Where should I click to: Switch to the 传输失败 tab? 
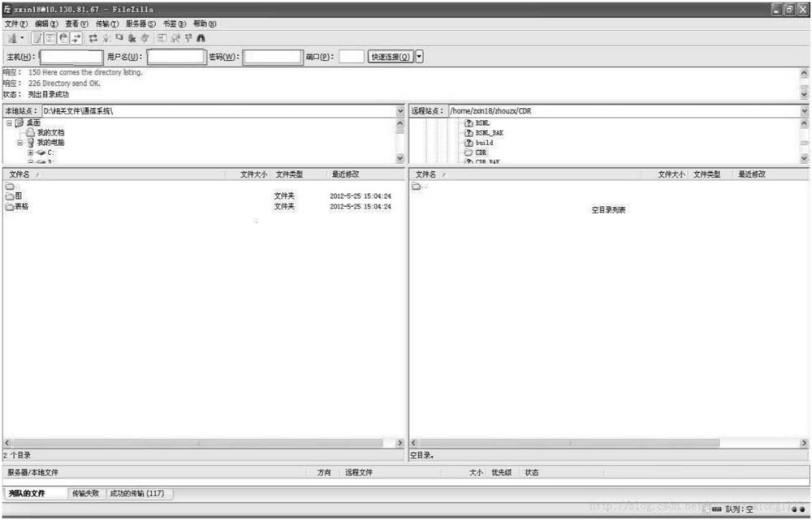[85, 493]
